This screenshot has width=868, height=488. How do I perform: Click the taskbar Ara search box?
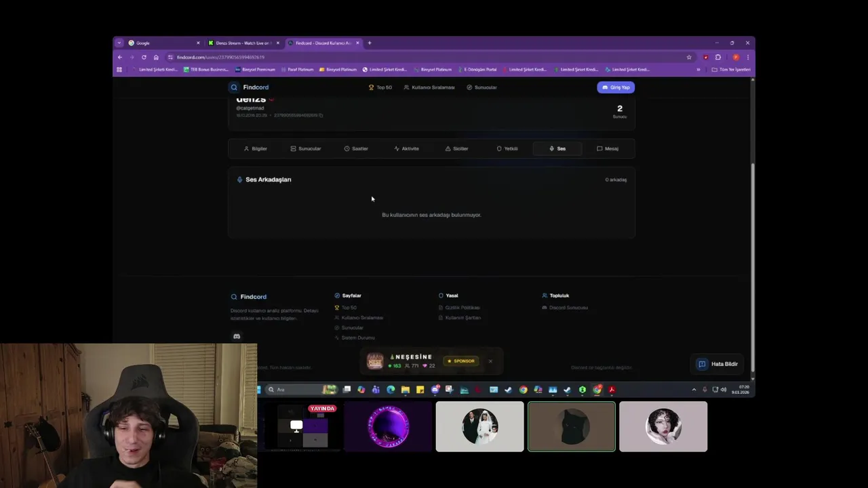click(x=300, y=390)
